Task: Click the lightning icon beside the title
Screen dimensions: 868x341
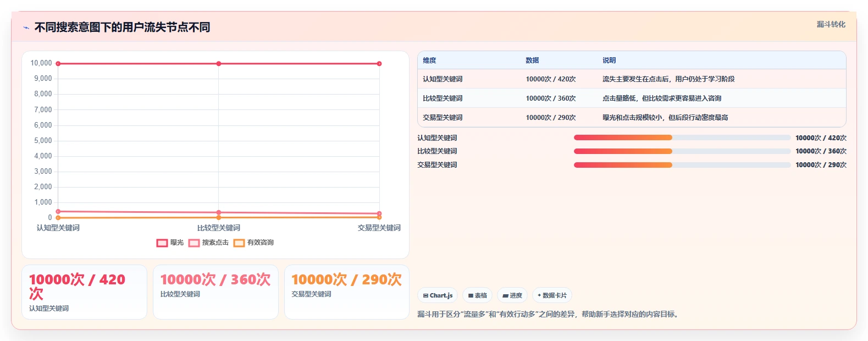Action: [26, 28]
